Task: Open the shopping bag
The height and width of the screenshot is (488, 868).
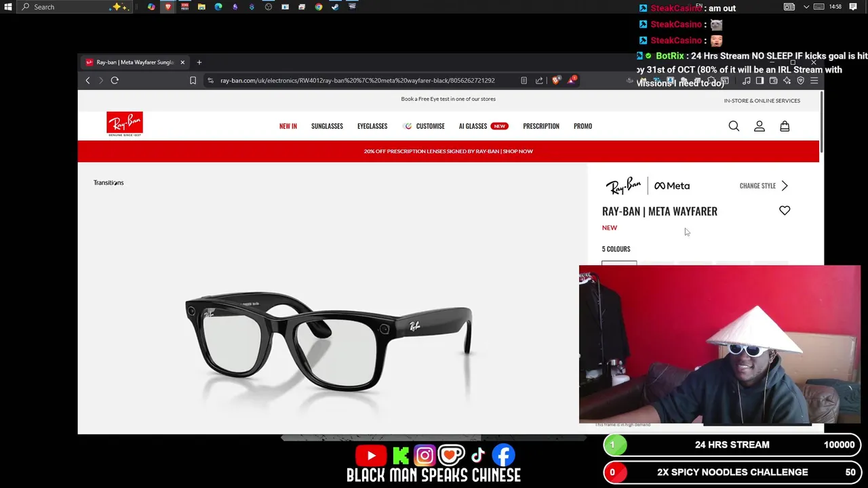Action: click(x=785, y=126)
